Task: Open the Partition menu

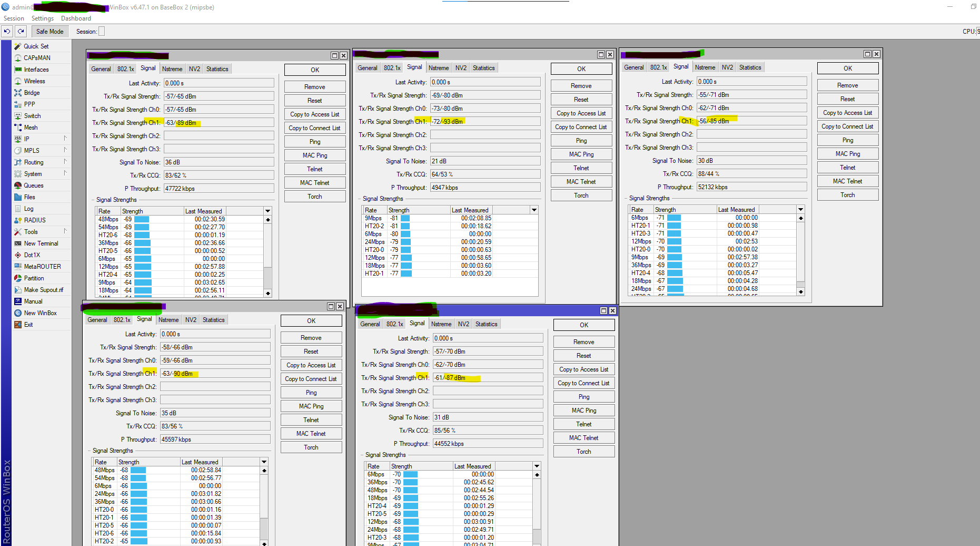Action: pyautogui.click(x=34, y=278)
